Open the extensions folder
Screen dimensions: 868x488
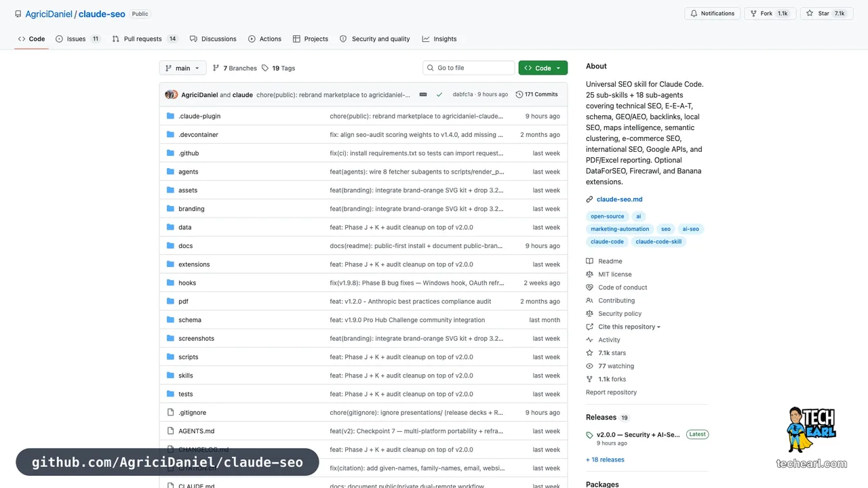click(x=194, y=264)
